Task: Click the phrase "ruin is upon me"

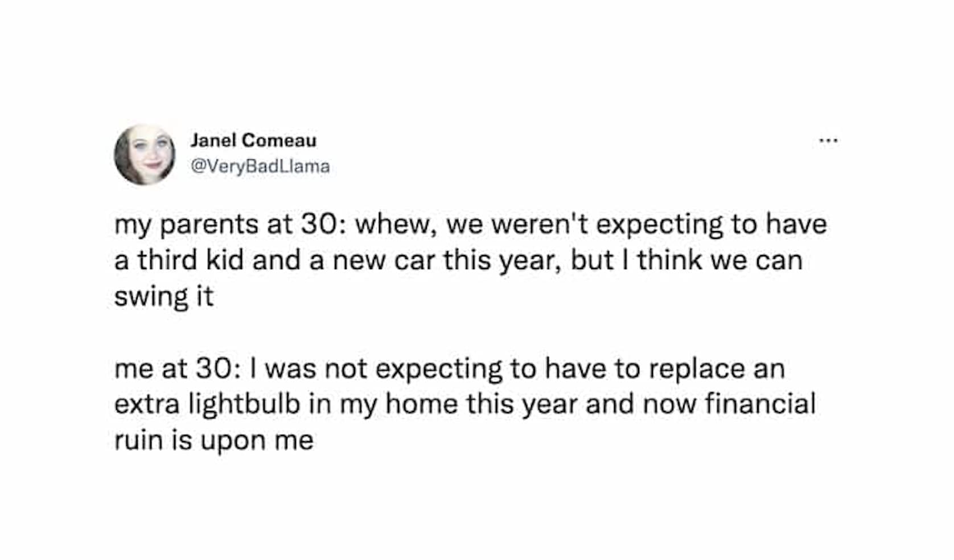Action: (x=213, y=440)
